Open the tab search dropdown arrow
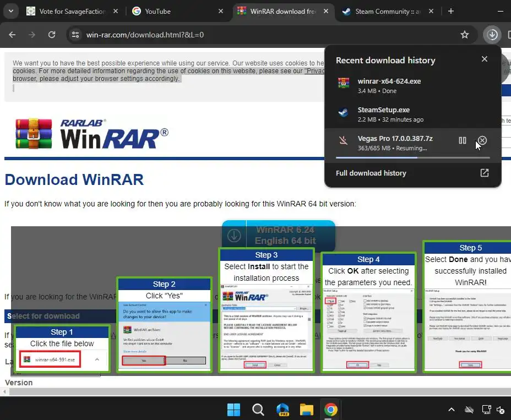 [x=11, y=11]
